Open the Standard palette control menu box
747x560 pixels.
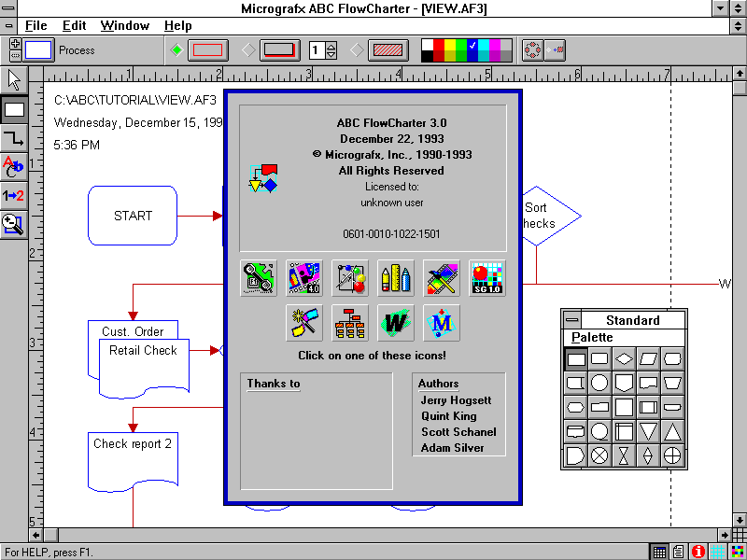coord(572,320)
